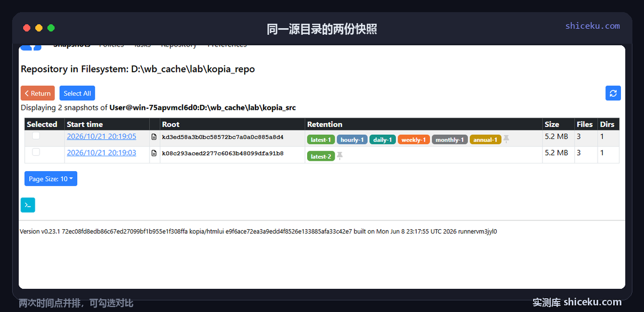
Task: Click the Select All button
Action: click(x=77, y=93)
